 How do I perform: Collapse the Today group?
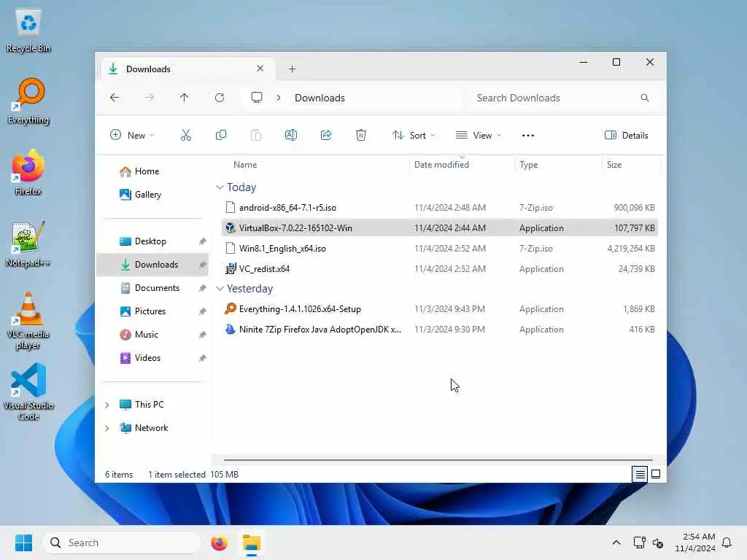(220, 187)
